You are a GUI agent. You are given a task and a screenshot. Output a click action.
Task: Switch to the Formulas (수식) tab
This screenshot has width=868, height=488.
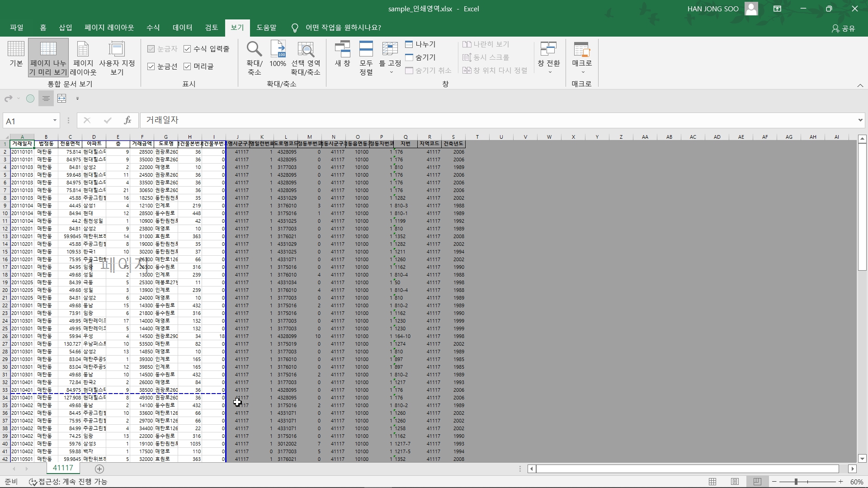click(x=153, y=28)
